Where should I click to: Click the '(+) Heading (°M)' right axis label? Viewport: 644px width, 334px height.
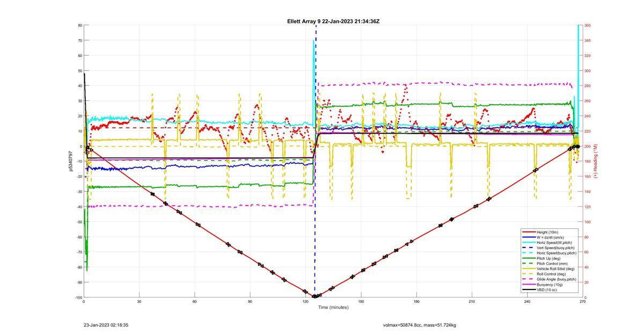(x=595, y=161)
